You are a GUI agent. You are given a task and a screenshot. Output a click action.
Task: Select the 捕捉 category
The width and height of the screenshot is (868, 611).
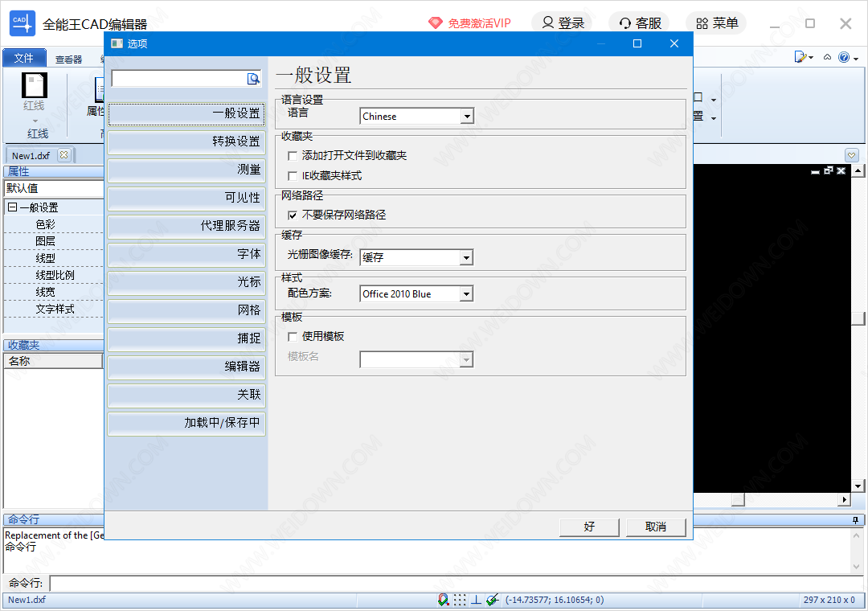click(x=186, y=339)
